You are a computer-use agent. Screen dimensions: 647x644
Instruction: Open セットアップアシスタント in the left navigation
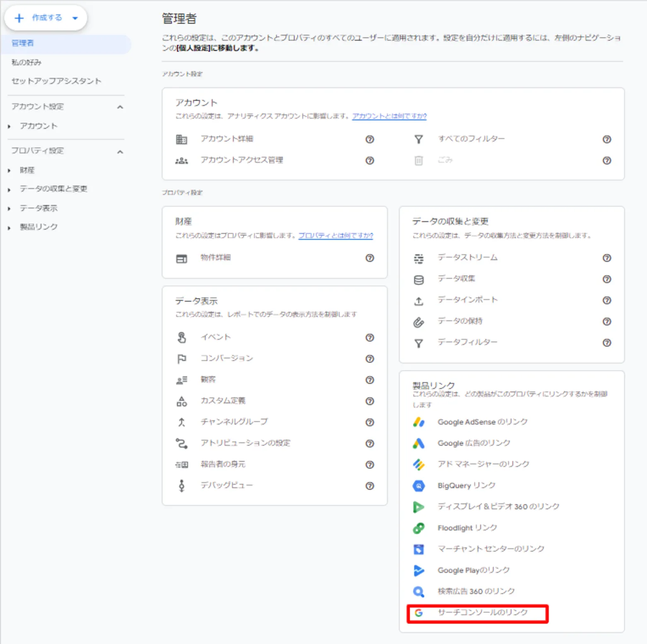click(x=56, y=81)
